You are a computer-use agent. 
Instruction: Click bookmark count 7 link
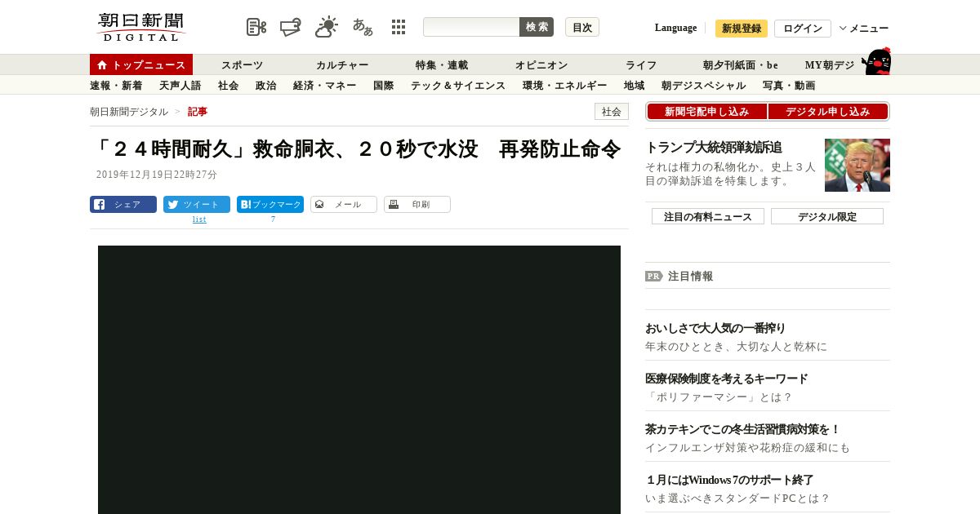(x=273, y=219)
